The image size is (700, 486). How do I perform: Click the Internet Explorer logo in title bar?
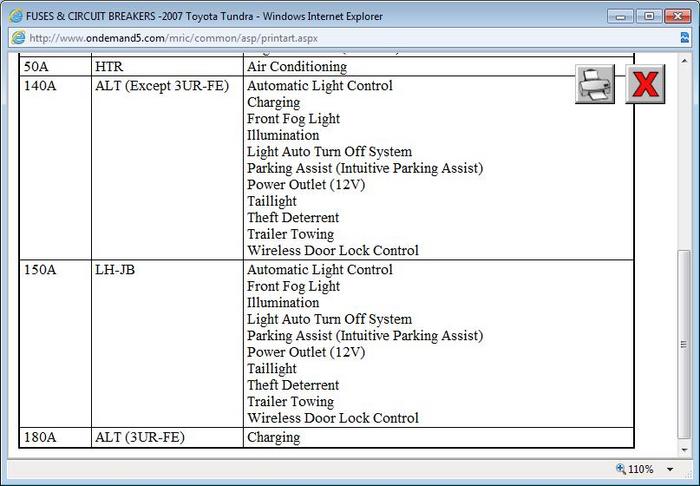pyautogui.click(x=16, y=17)
